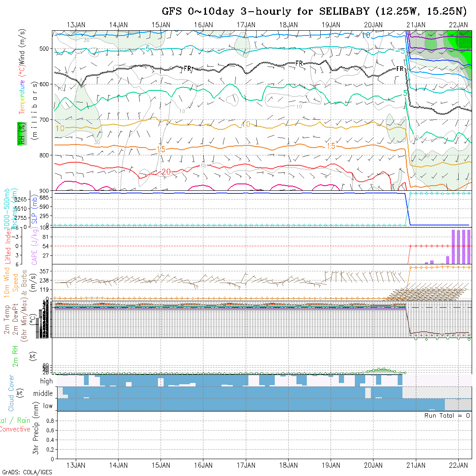Click the red 20 temperature contour label
The width and height of the screenshot is (476, 476).
click(x=166, y=172)
